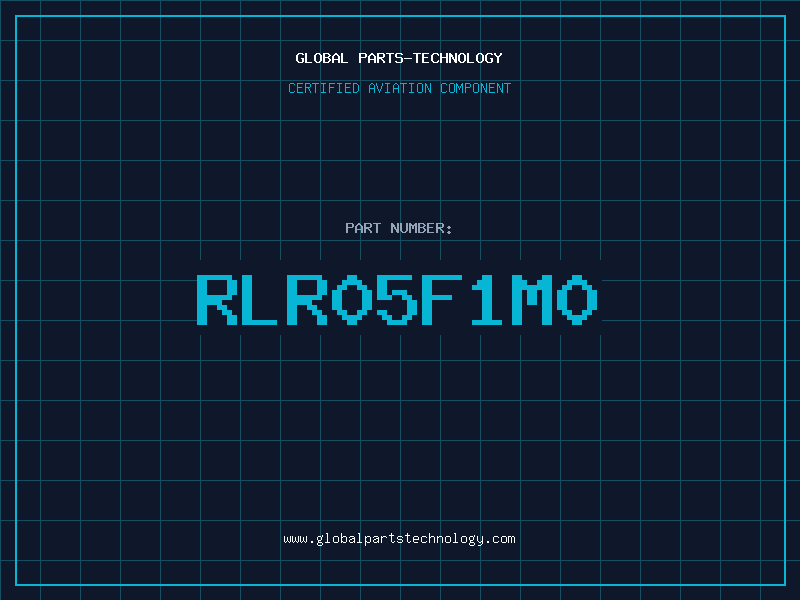Select the digit 5 in the part number

(396, 299)
